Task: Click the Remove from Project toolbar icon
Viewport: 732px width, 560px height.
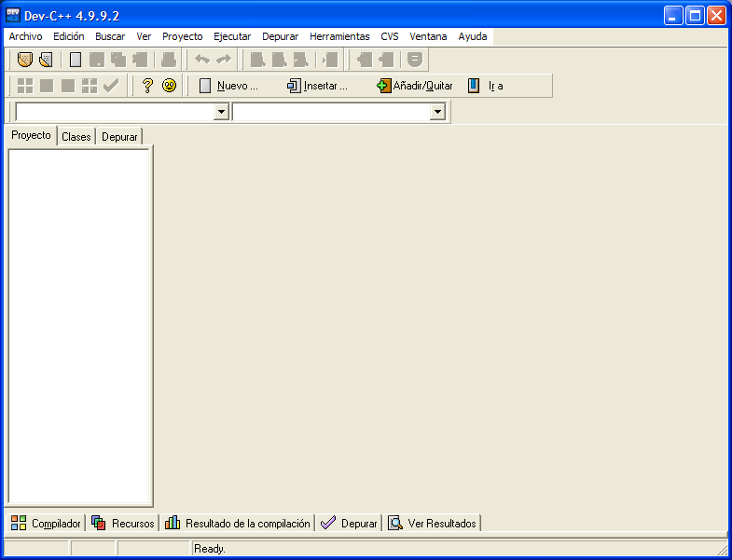Action: tap(386, 60)
